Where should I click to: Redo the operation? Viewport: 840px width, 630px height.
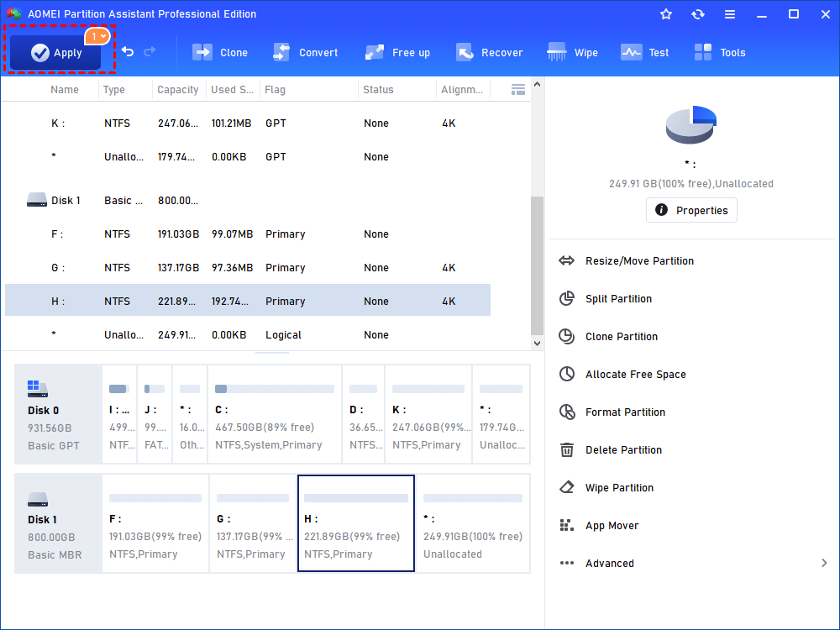tap(150, 51)
